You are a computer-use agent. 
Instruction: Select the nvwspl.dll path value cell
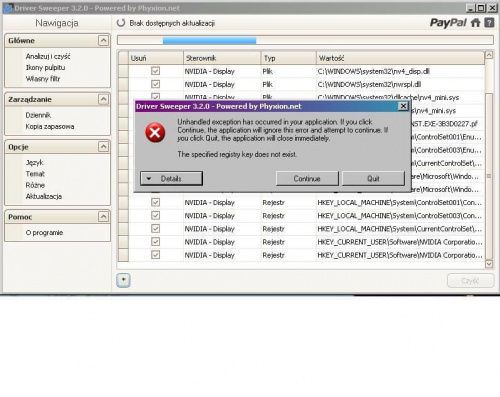[400, 84]
